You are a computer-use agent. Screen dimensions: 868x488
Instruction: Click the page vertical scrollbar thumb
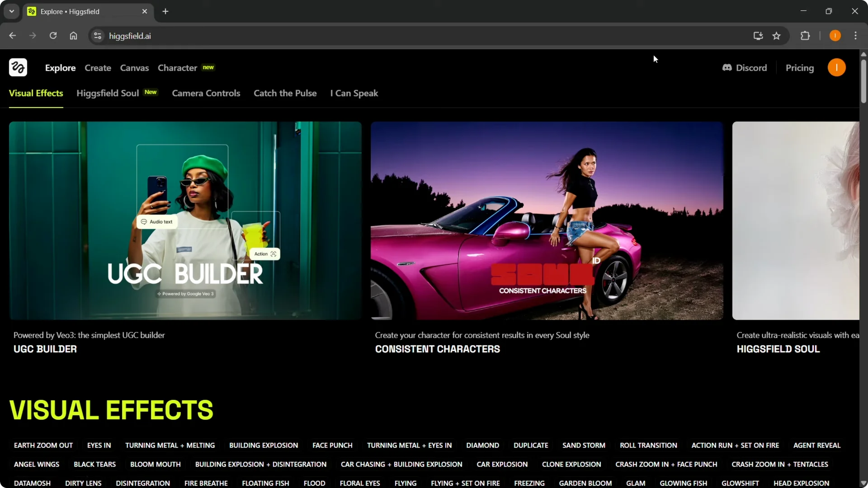click(x=863, y=81)
